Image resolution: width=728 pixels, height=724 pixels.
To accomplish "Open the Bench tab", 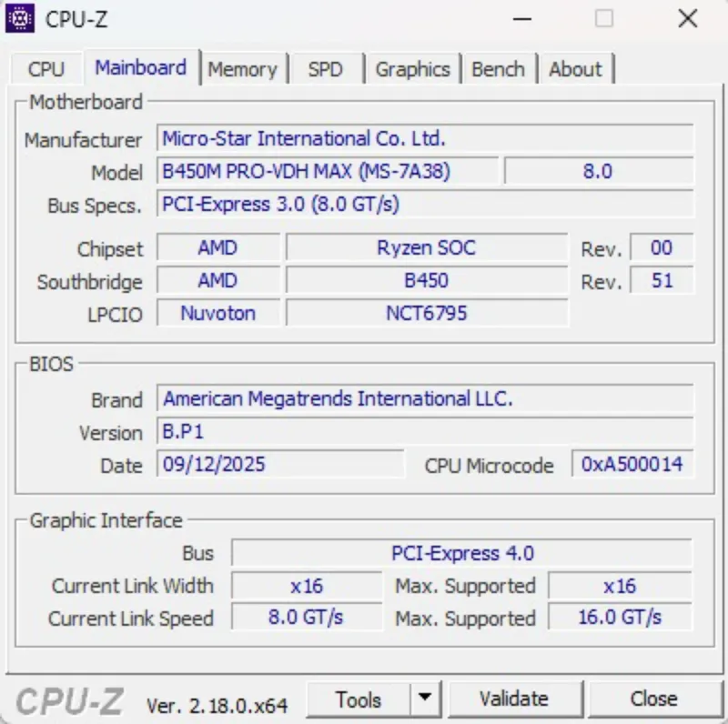I will 498,69.
